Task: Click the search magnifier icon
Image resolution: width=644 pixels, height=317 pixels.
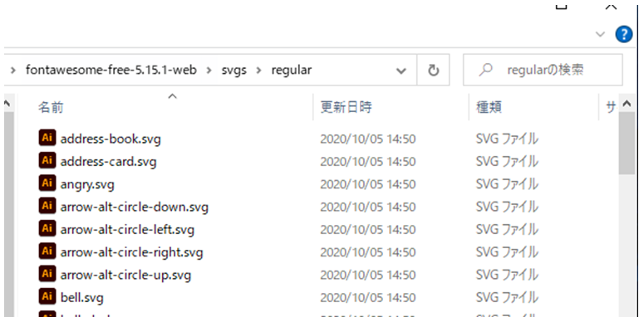Action: pos(485,71)
